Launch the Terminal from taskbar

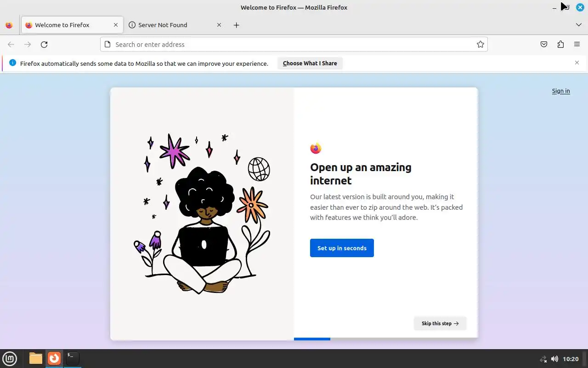click(72, 358)
